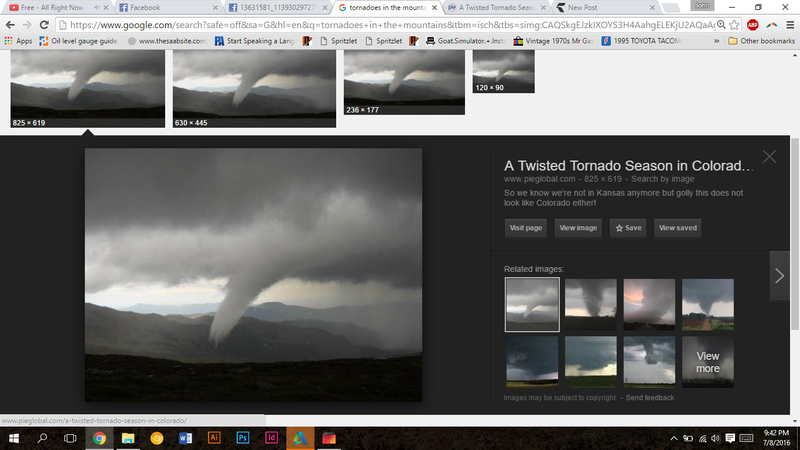
Task: Open network Wi-Fi icon in tray
Action: click(x=703, y=438)
